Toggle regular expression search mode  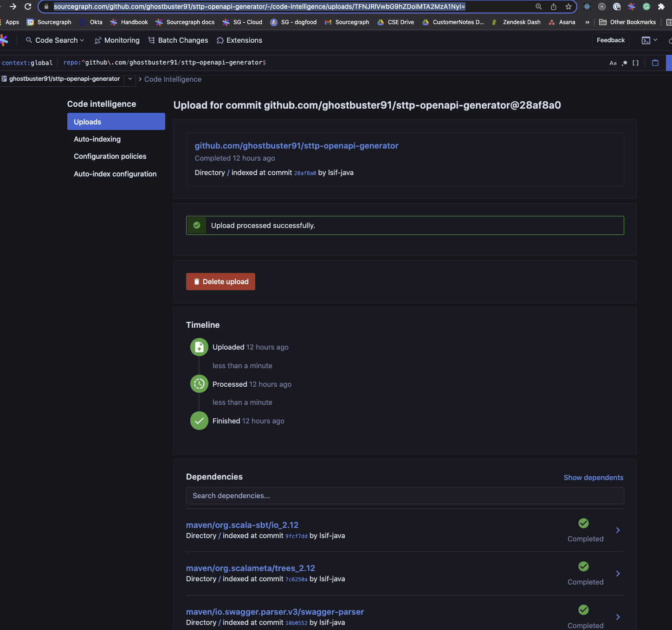(x=625, y=63)
